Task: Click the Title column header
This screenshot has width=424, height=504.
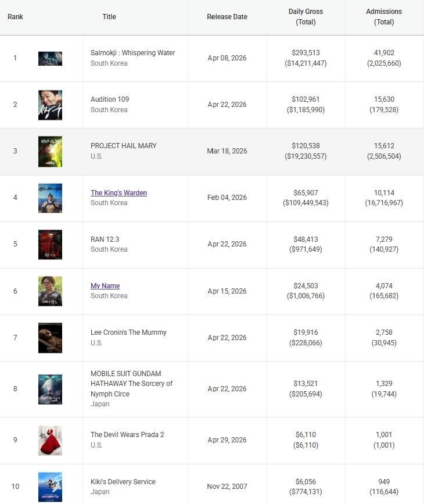Action: point(109,17)
